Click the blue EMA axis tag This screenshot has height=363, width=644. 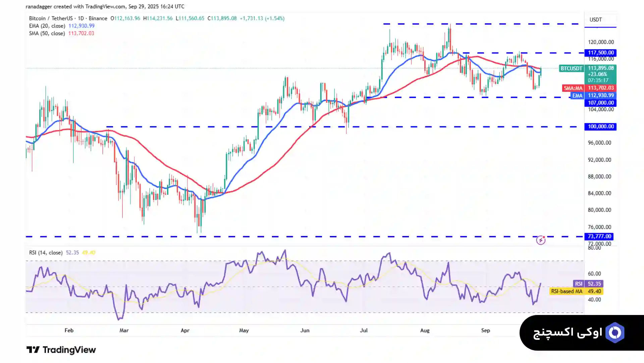(x=577, y=96)
